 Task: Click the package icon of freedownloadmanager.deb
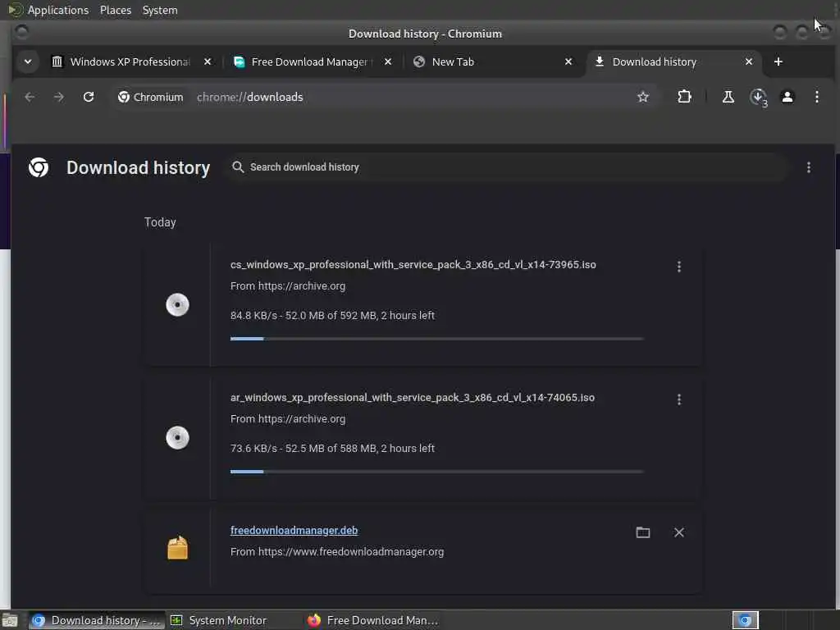[177, 547]
